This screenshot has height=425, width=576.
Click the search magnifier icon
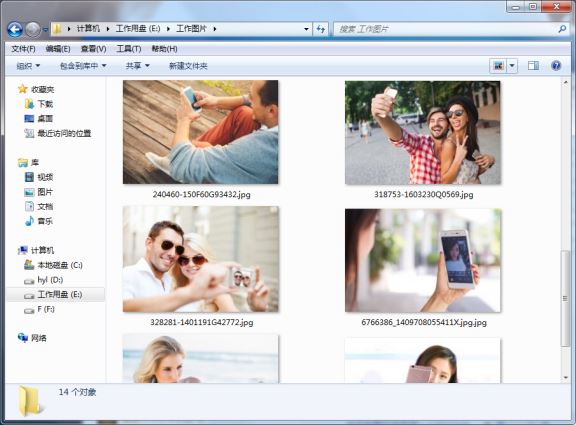(x=562, y=29)
